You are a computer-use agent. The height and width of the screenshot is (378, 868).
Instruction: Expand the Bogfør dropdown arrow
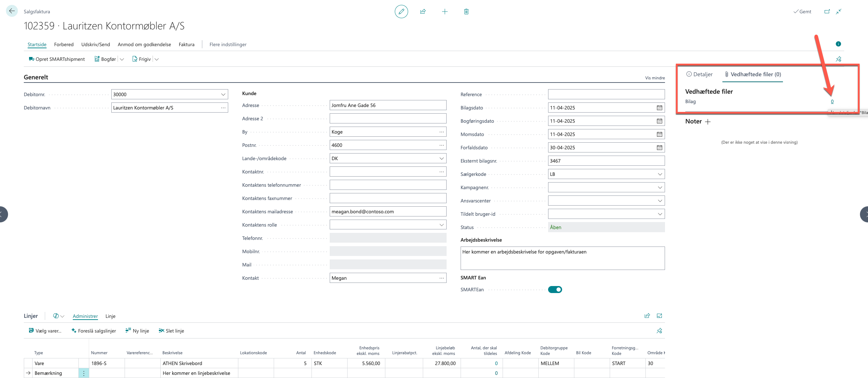pyautogui.click(x=122, y=59)
